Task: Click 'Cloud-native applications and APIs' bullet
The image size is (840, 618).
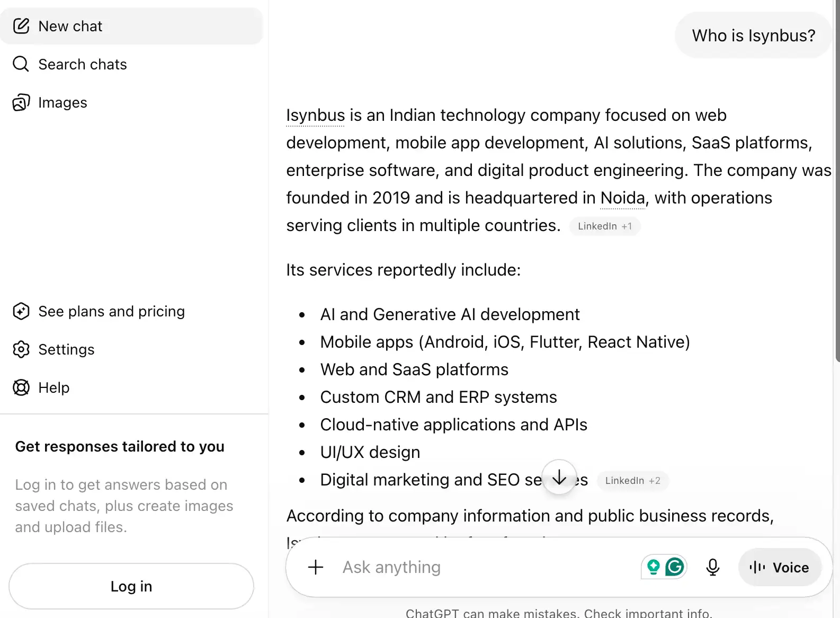Action: point(454,425)
